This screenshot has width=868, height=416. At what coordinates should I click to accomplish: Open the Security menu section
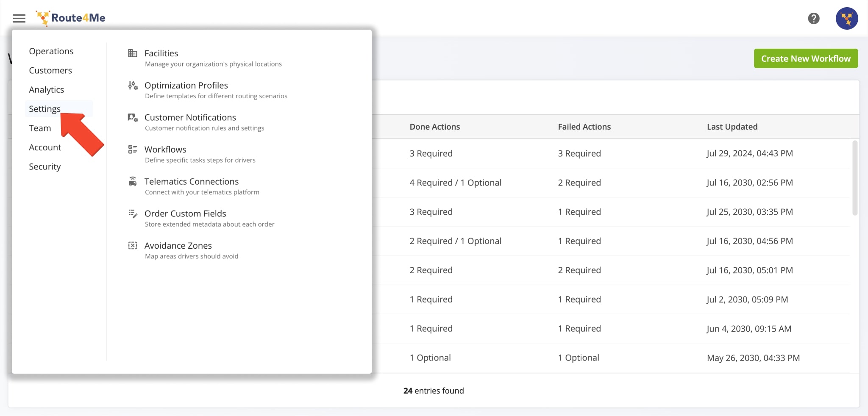pos(45,166)
